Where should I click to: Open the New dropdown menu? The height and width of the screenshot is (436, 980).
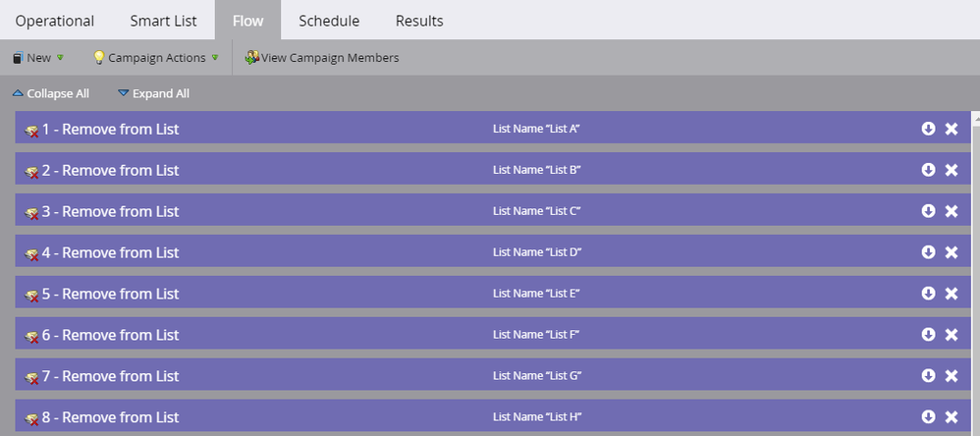click(x=38, y=58)
